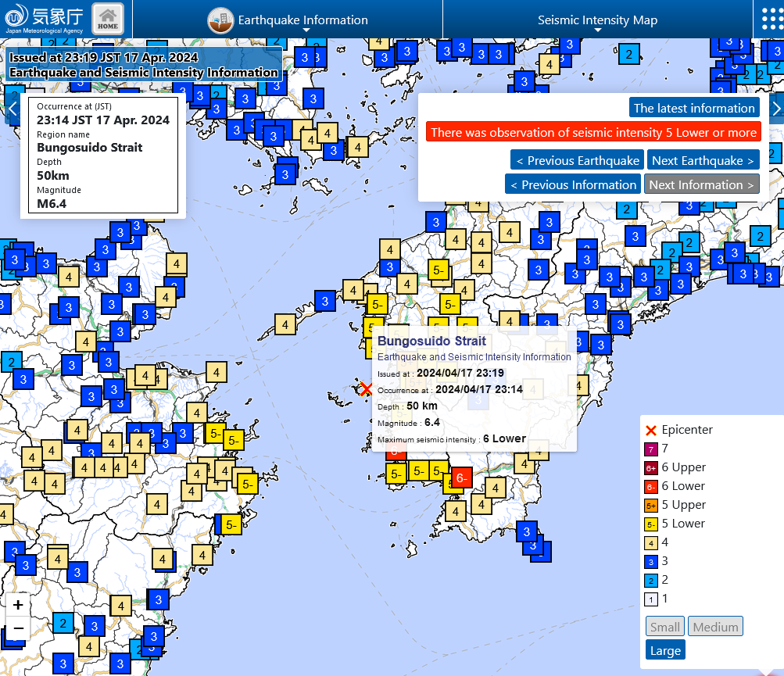Open the Earthquake Information dropdown menu
Viewport: 784px width, 676px height.
pos(288,20)
